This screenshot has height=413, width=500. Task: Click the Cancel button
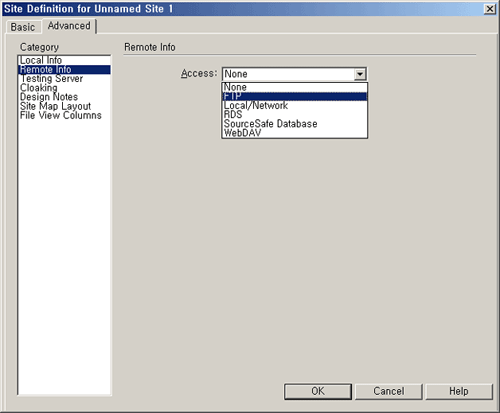[389, 391]
